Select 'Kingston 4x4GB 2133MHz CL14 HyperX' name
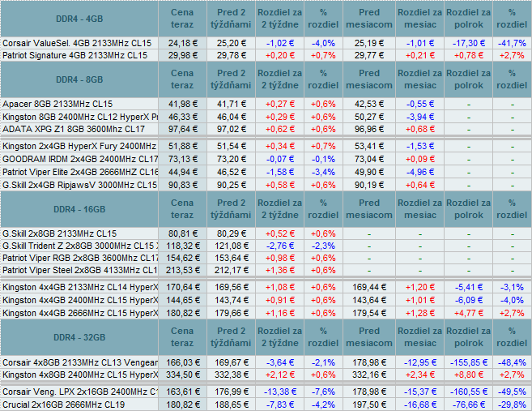 [80, 287]
